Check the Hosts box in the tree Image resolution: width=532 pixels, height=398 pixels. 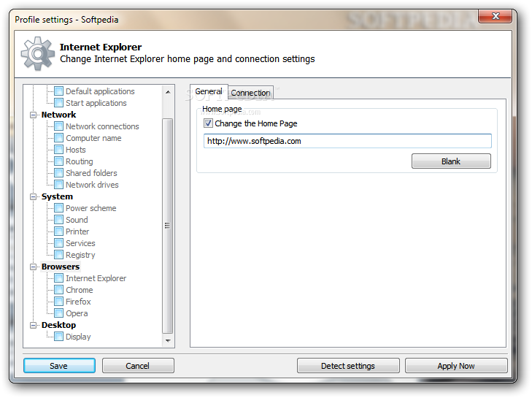pyautogui.click(x=58, y=150)
